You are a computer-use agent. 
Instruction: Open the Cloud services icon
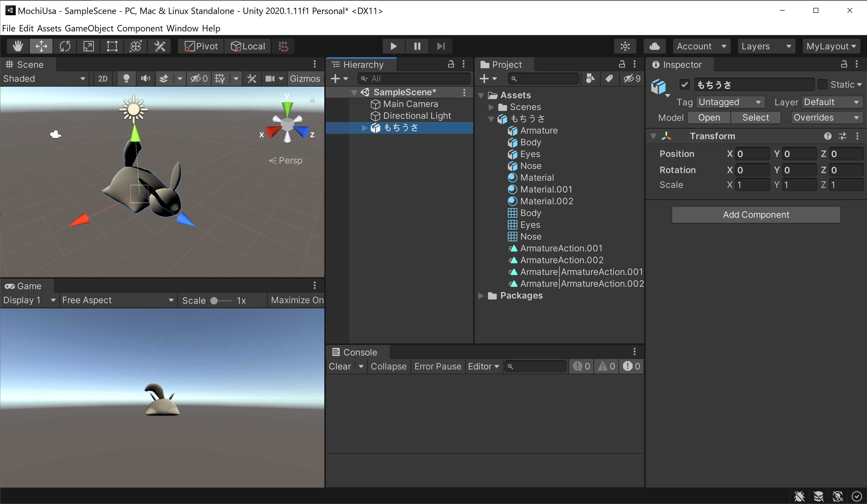coord(654,46)
